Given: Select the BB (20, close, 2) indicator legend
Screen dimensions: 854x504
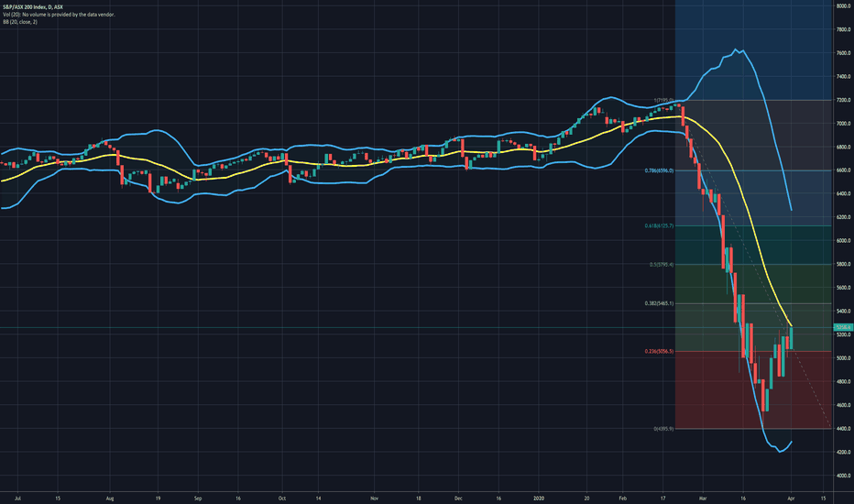Looking at the screenshot, I should (19, 22).
